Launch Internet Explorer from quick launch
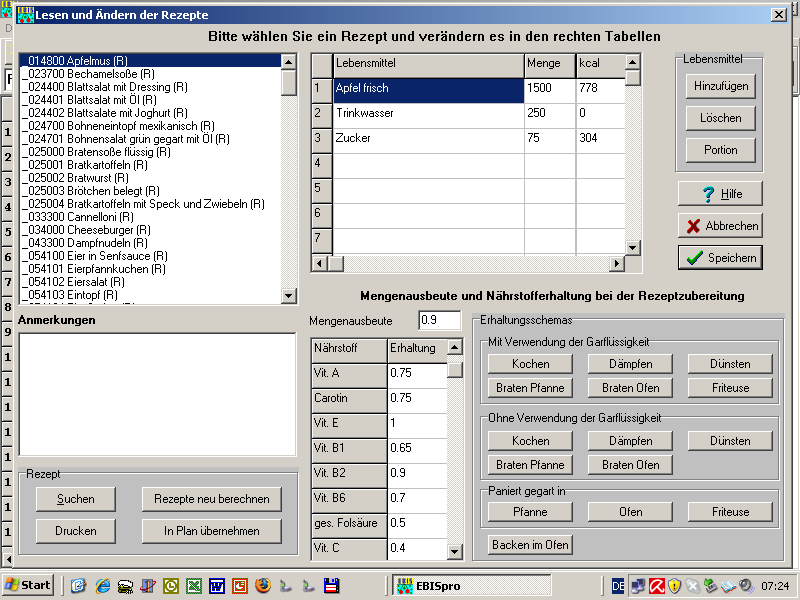This screenshot has width=800, height=600. (101, 585)
